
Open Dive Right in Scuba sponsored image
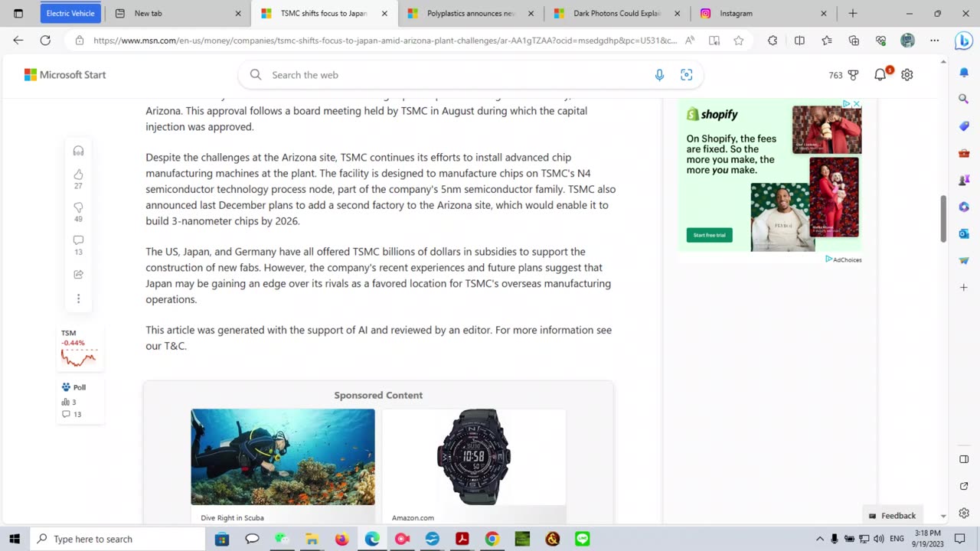(x=283, y=457)
